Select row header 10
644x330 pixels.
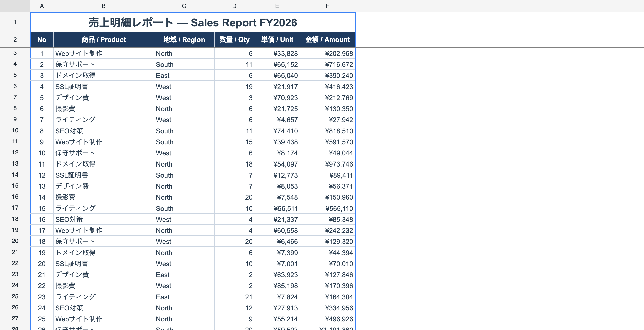[x=15, y=130]
